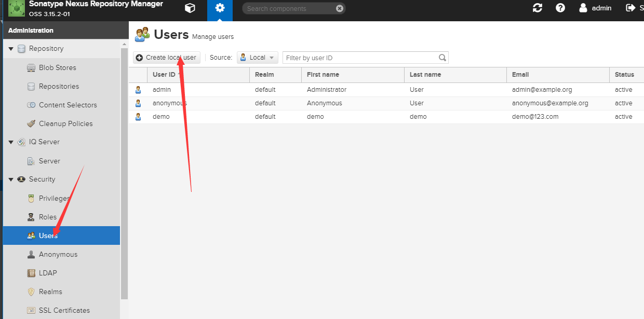The width and height of the screenshot is (644, 319).
Task: Click the demo row user icon
Action: 138,117
